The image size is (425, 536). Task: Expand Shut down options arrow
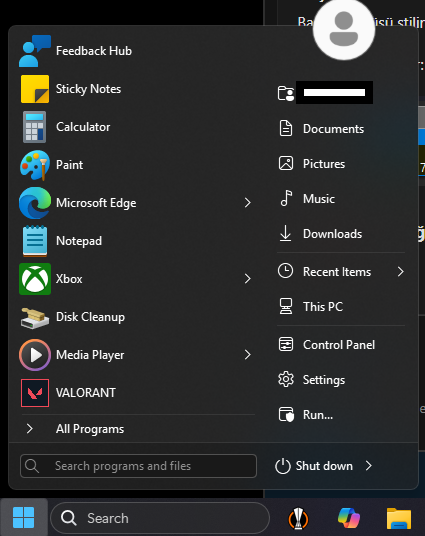[x=369, y=466]
